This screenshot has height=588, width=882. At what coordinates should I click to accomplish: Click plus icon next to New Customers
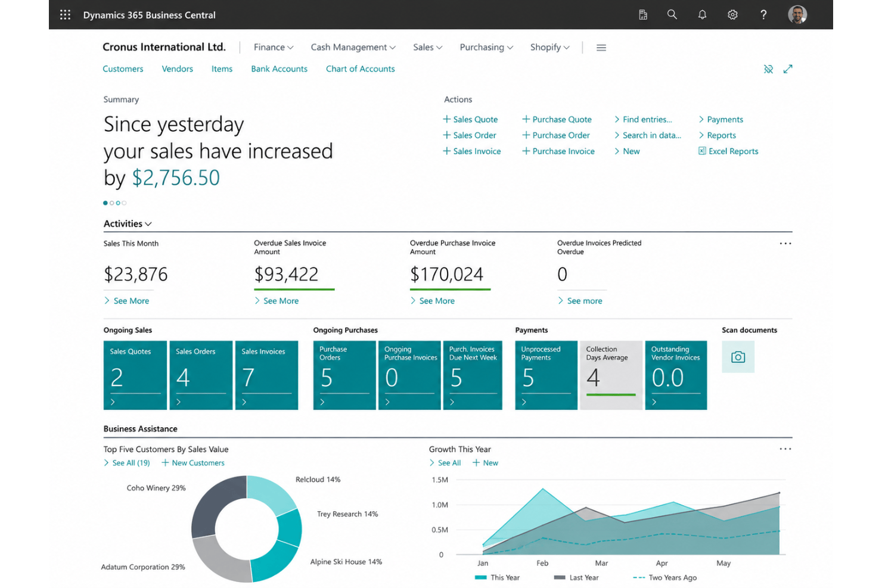165,463
